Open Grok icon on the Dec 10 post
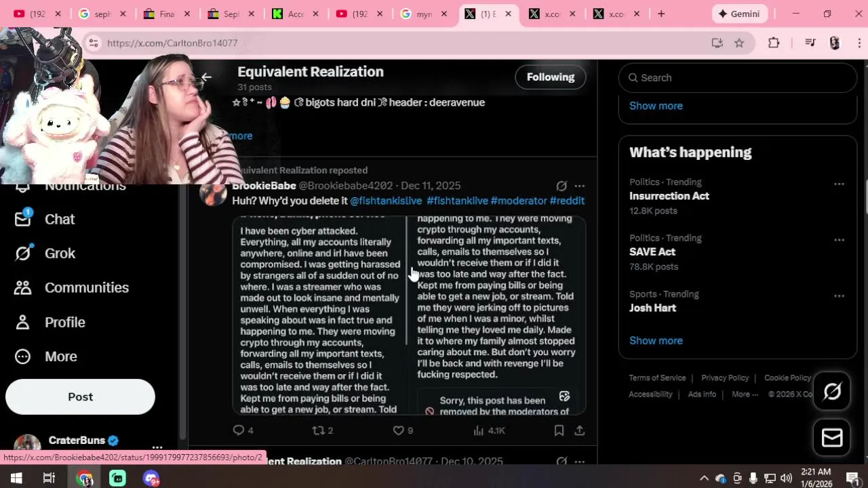The image size is (868, 488). point(561,462)
